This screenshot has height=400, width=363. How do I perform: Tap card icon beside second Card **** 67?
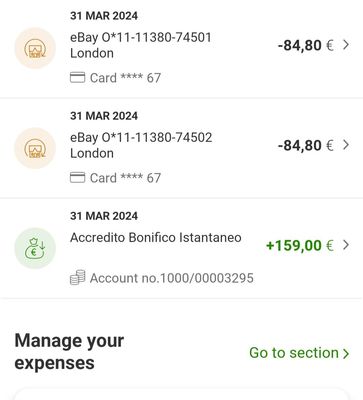pyautogui.click(x=77, y=178)
